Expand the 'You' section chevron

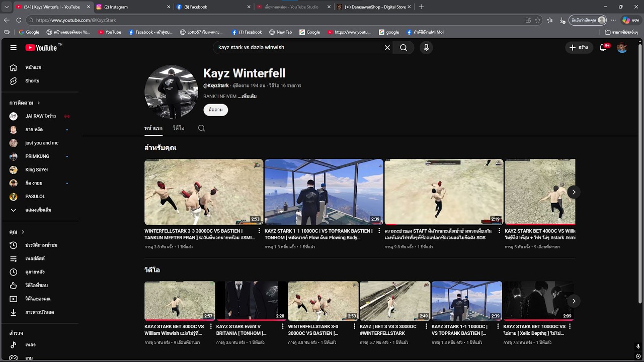[23, 232]
